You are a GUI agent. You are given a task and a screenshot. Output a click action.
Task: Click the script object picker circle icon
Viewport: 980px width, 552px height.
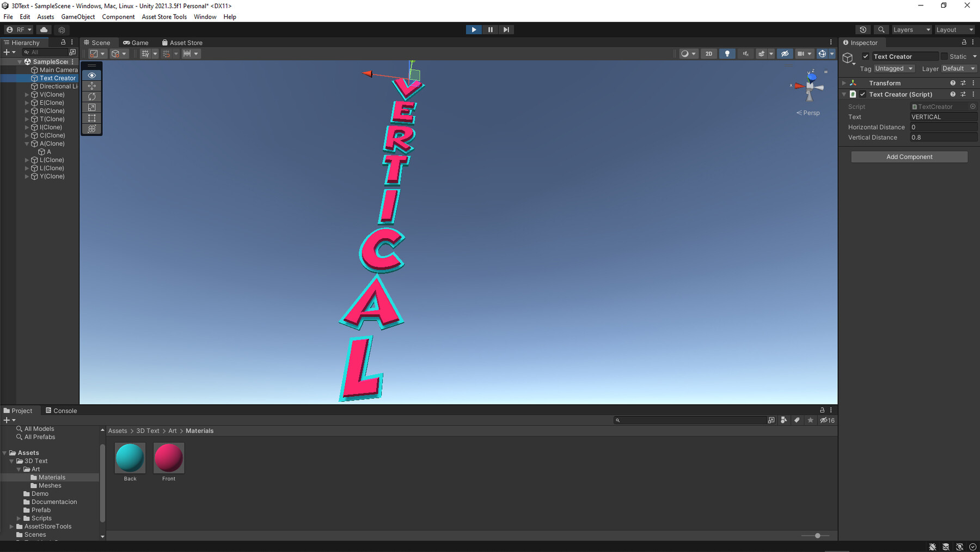click(x=972, y=107)
